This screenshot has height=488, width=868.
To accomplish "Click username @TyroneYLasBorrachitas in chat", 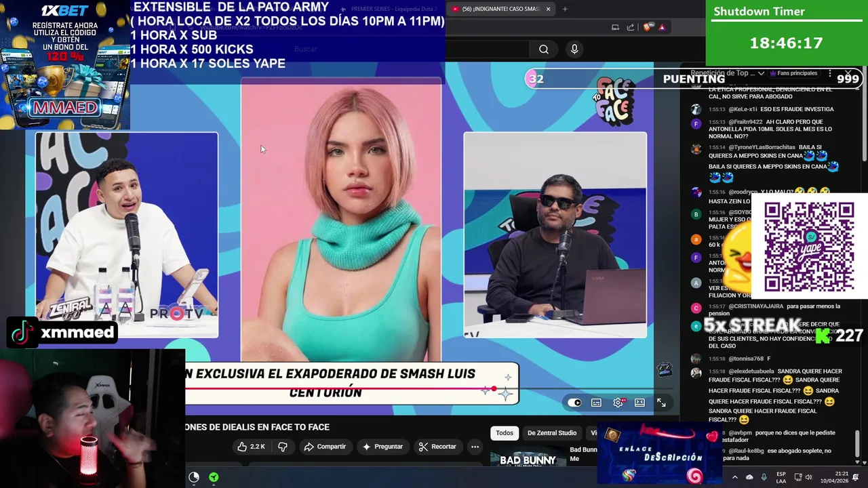I will (762, 147).
